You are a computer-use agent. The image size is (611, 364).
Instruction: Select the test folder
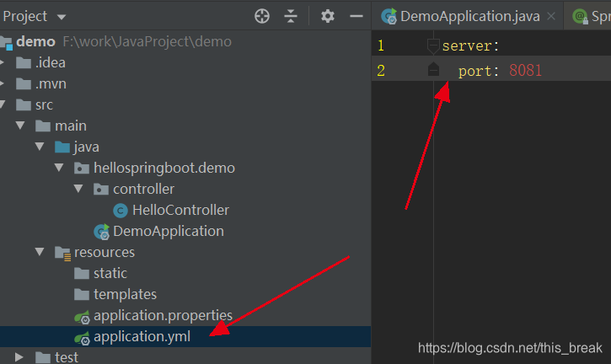(x=67, y=357)
